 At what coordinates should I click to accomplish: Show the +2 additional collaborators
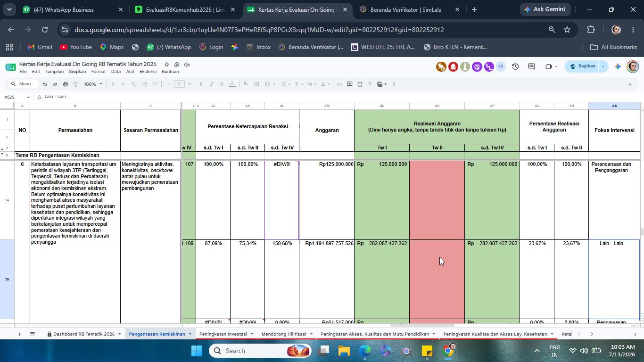click(x=501, y=66)
